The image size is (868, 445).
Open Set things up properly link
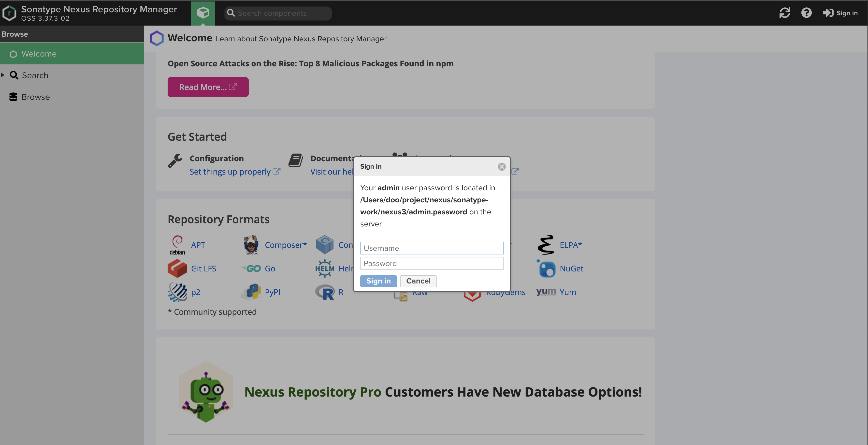(x=230, y=172)
